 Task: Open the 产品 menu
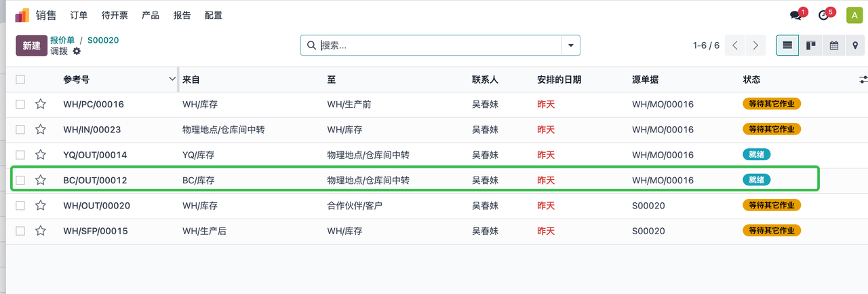(151, 15)
